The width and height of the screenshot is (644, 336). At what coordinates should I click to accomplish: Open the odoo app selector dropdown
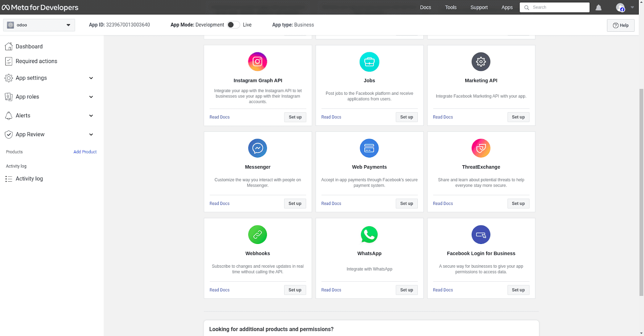point(39,25)
